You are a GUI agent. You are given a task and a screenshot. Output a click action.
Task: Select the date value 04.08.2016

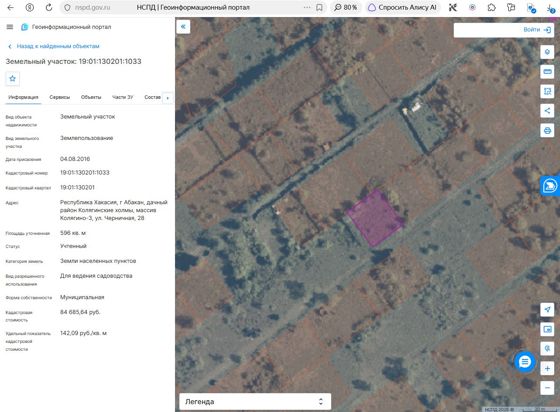75,159
